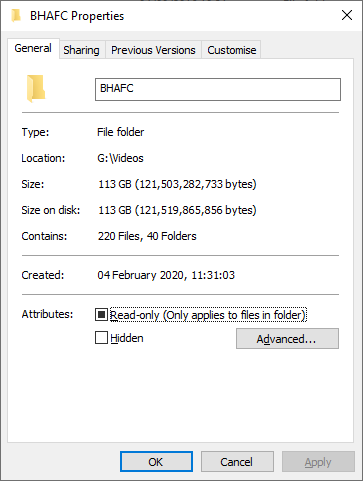Click the Apply button
Viewport: 363px width, 482px height.
coord(318,462)
